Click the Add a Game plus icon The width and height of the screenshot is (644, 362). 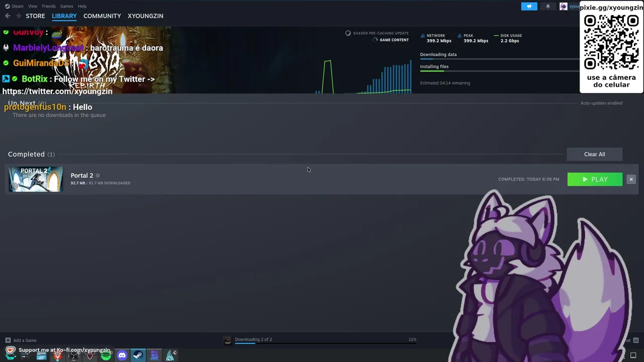[x=8, y=340]
